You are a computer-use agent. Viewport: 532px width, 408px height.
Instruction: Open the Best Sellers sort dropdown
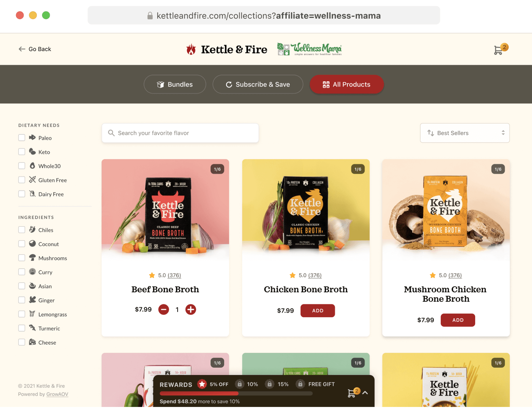pos(465,133)
